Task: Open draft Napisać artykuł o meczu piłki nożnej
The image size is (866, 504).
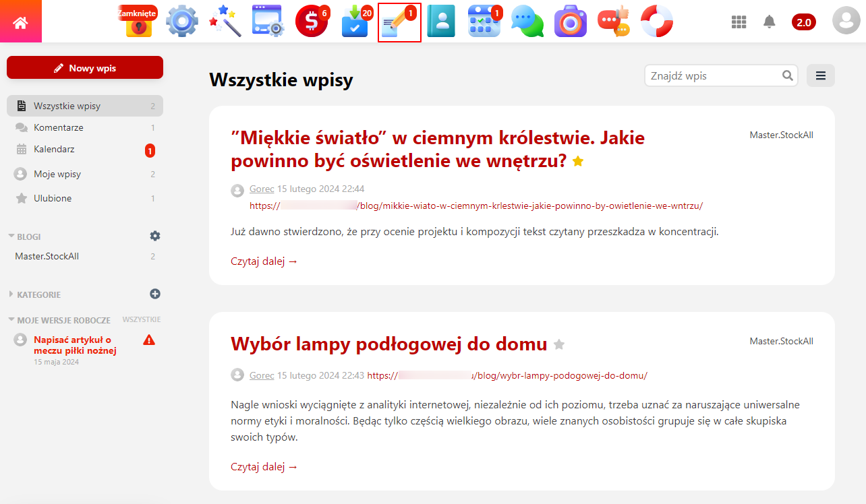Action: [x=75, y=345]
